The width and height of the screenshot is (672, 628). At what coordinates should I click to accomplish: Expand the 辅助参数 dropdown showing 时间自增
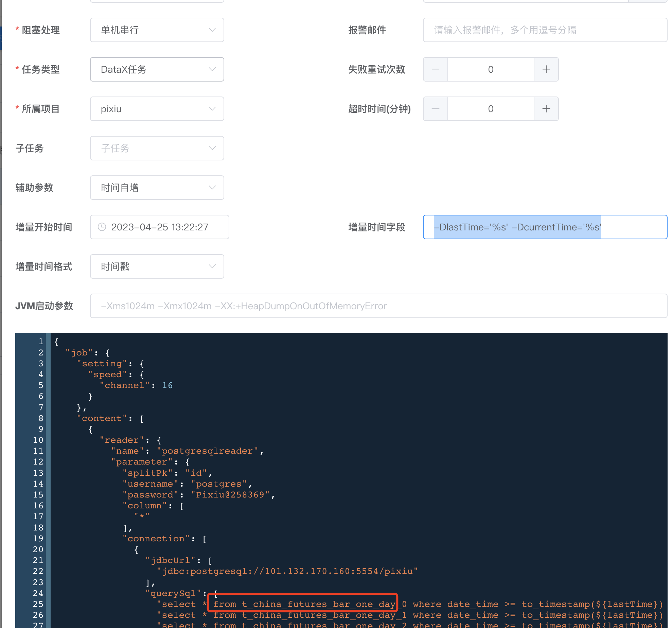point(157,188)
